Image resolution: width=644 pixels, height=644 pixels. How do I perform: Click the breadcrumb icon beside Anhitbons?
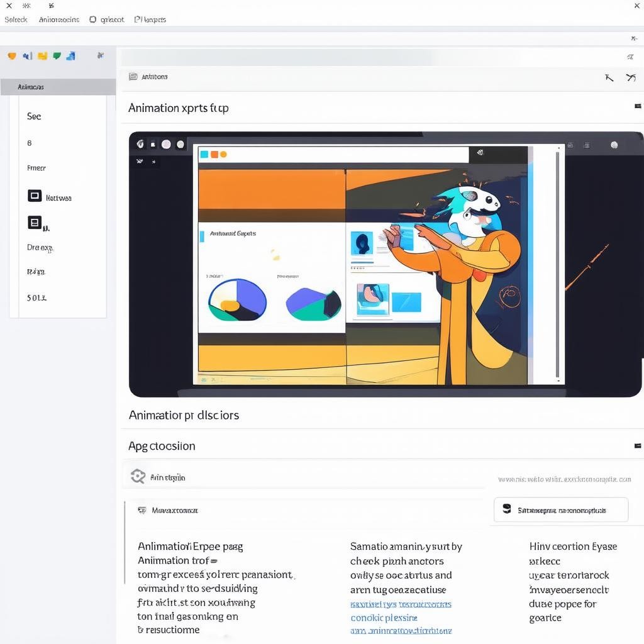pyautogui.click(x=133, y=77)
